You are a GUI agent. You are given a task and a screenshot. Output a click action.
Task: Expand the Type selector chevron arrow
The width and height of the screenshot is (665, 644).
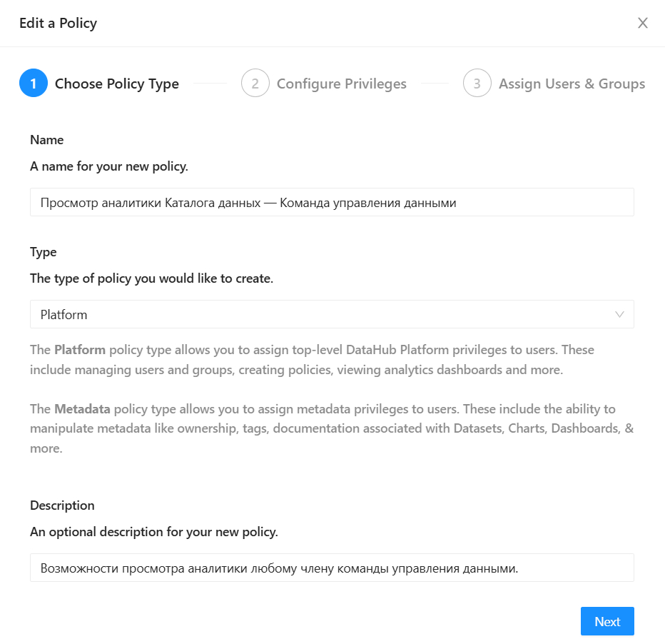coord(619,314)
